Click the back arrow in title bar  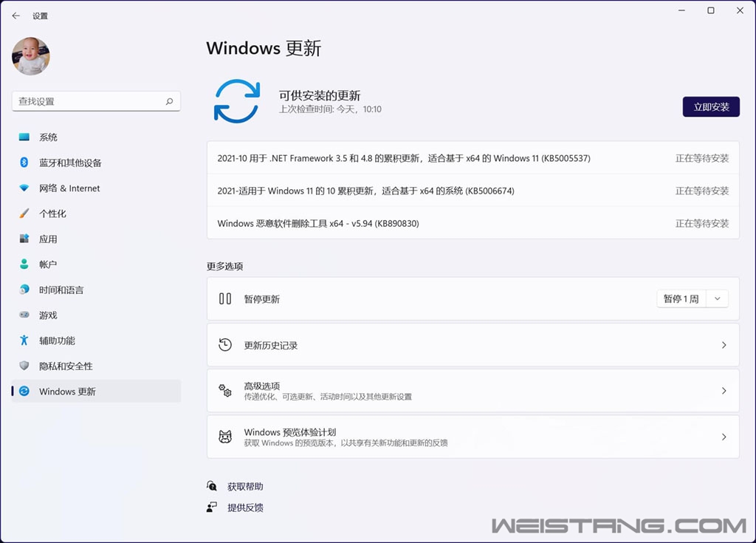(x=16, y=16)
